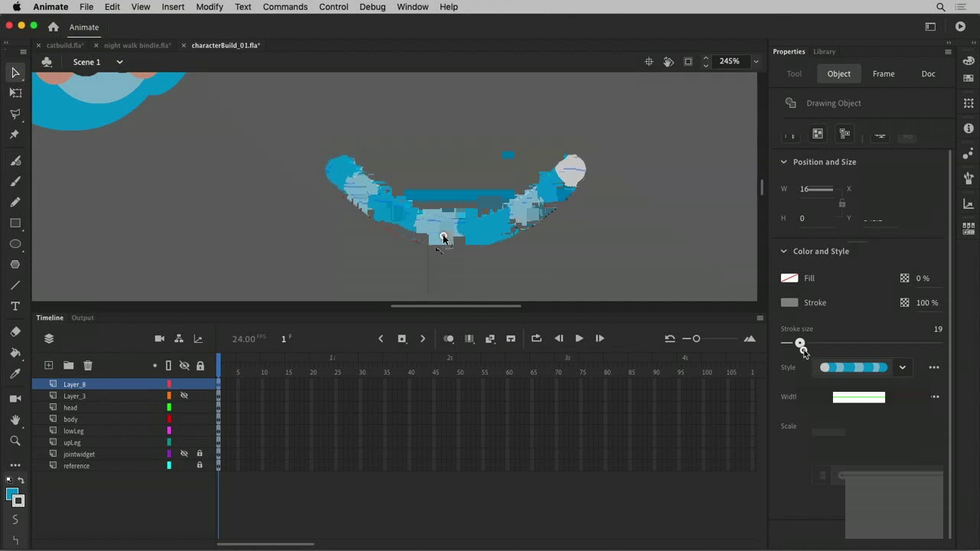
Task: Toggle lock all layers padlock icon
Action: coord(200,366)
